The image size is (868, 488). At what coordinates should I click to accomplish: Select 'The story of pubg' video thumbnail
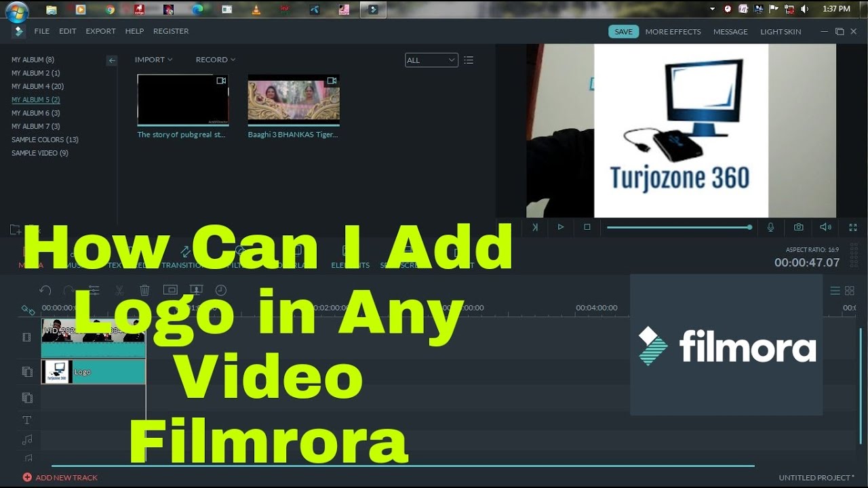tap(183, 100)
